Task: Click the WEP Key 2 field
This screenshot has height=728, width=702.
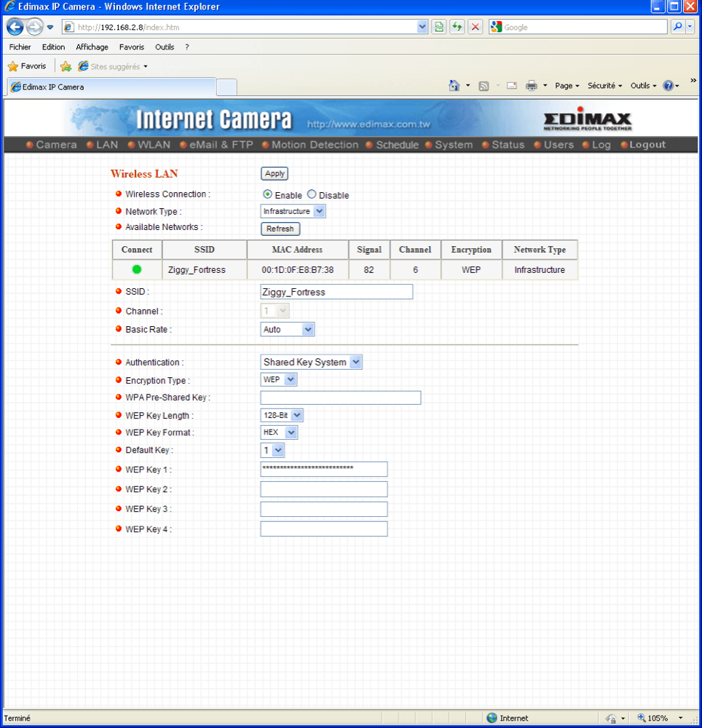Action: click(324, 489)
